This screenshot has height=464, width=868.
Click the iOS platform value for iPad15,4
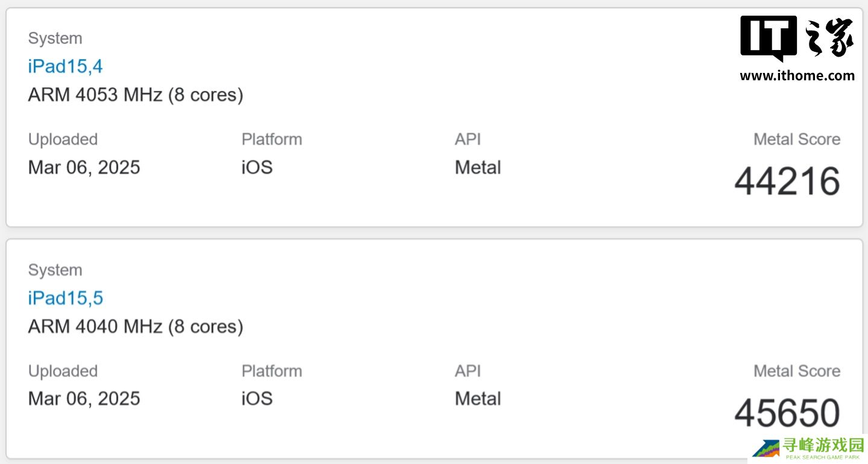(257, 167)
